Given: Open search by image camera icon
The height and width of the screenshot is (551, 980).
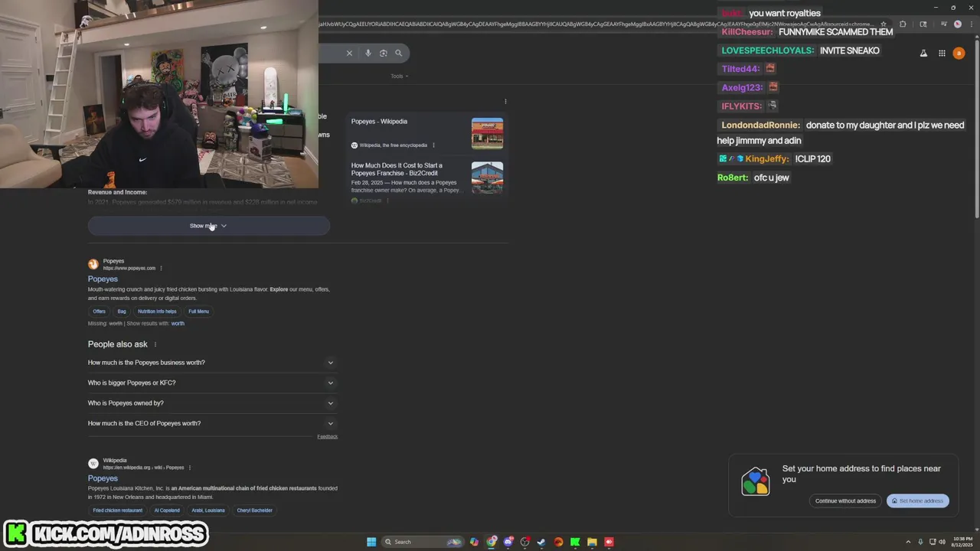Looking at the screenshot, I should [x=384, y=53].
